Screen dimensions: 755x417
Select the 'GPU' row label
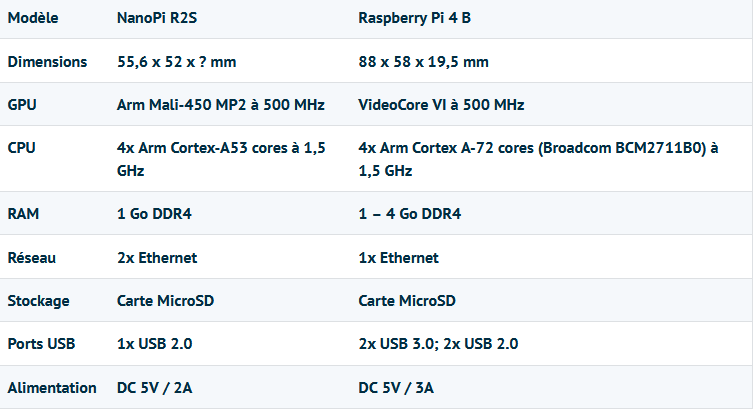22,105
